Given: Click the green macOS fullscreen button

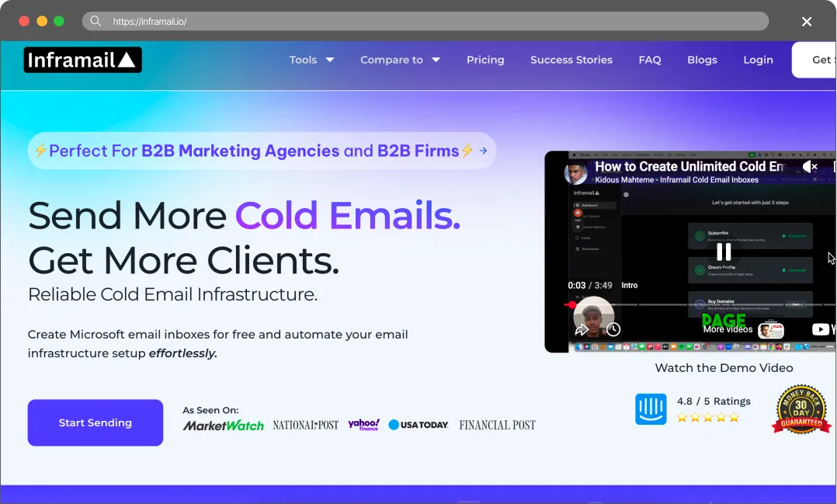Looking at the screenshot, I should coord(59,22).
